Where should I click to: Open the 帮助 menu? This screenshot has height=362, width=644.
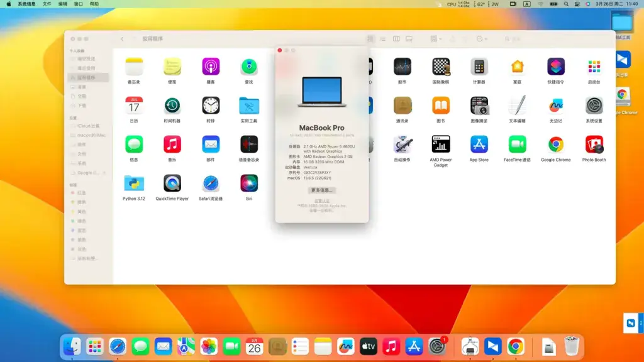(x=94, y=4)
